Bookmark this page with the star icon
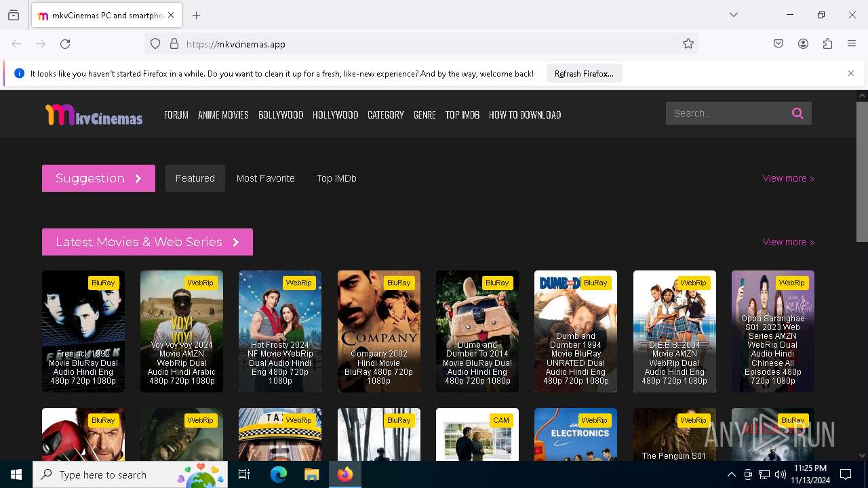The width and height of the screenshot is (868, 488). click(688, 44)
